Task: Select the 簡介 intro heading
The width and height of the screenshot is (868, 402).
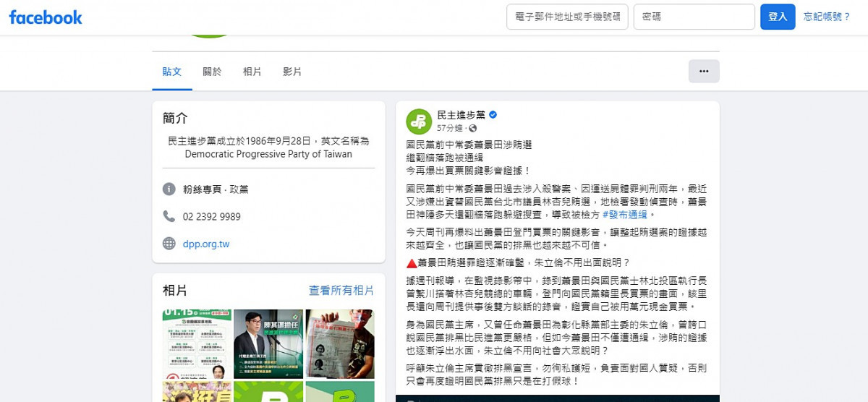Action: coord(175,118)
